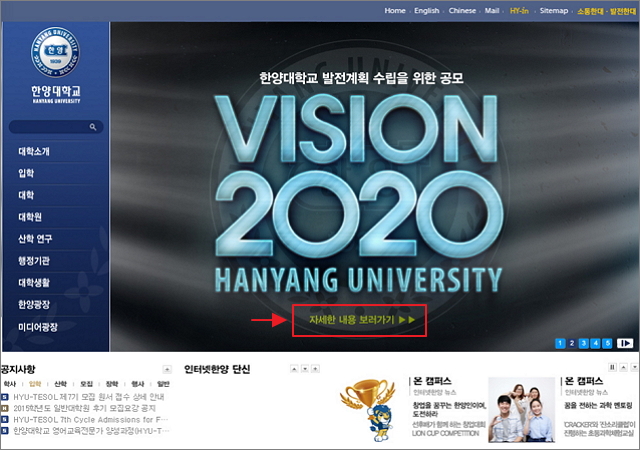Screen dimensions: 640x450
Task: Go to banner slide 1
Action: tap(560, 343)
